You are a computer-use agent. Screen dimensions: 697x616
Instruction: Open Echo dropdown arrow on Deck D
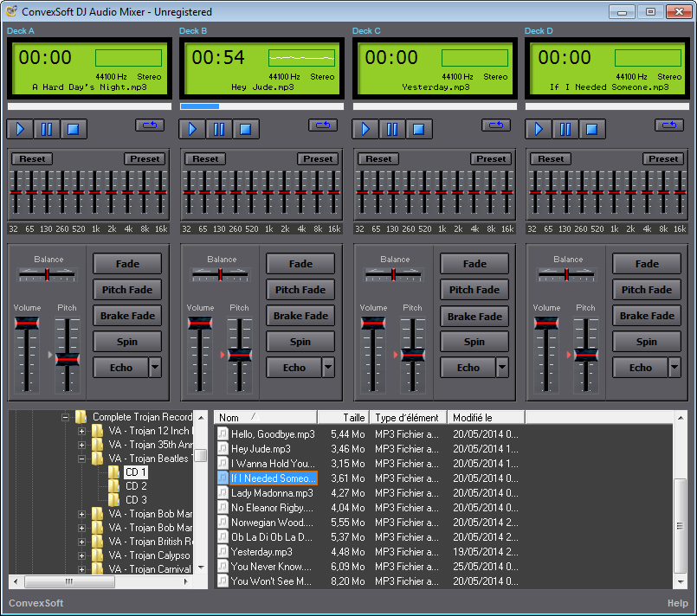674,368
